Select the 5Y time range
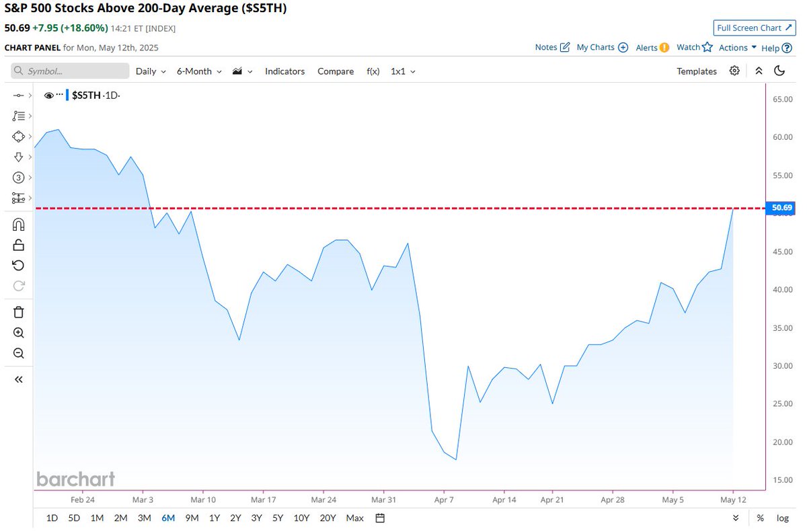Screen dimensions: 807x532 (278, 518)
